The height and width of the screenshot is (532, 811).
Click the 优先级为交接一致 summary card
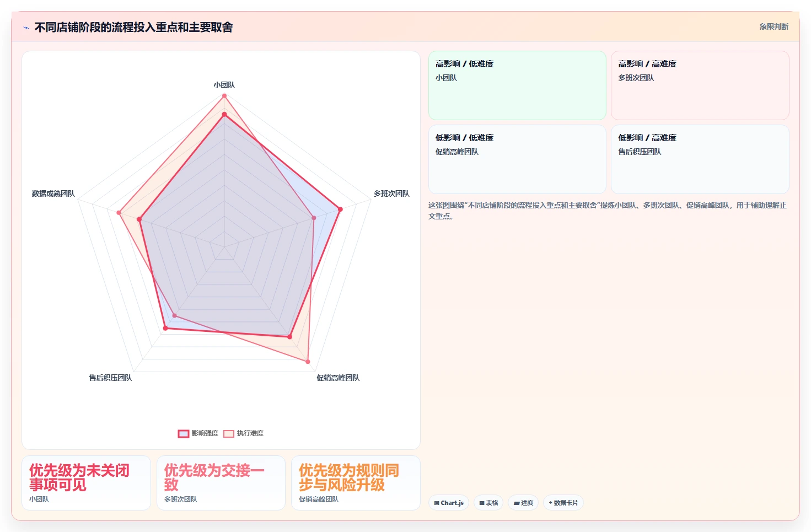(x=221, y=483)
